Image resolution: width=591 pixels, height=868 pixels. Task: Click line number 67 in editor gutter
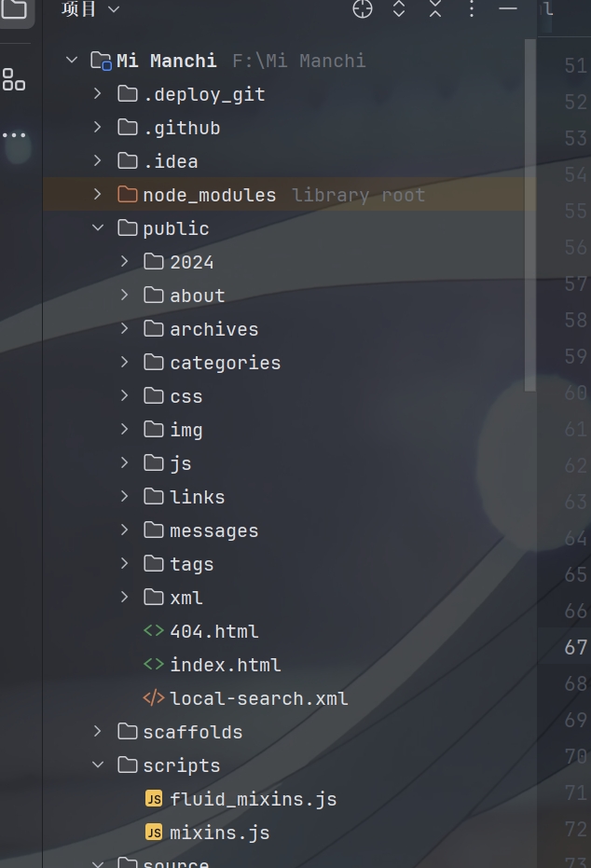(x=575, y=647)
